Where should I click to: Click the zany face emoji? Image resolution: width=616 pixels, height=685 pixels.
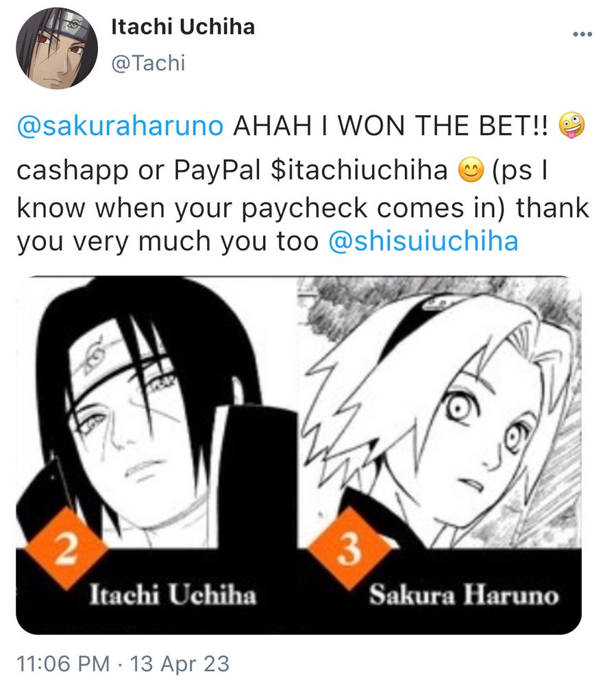(571, 125)
